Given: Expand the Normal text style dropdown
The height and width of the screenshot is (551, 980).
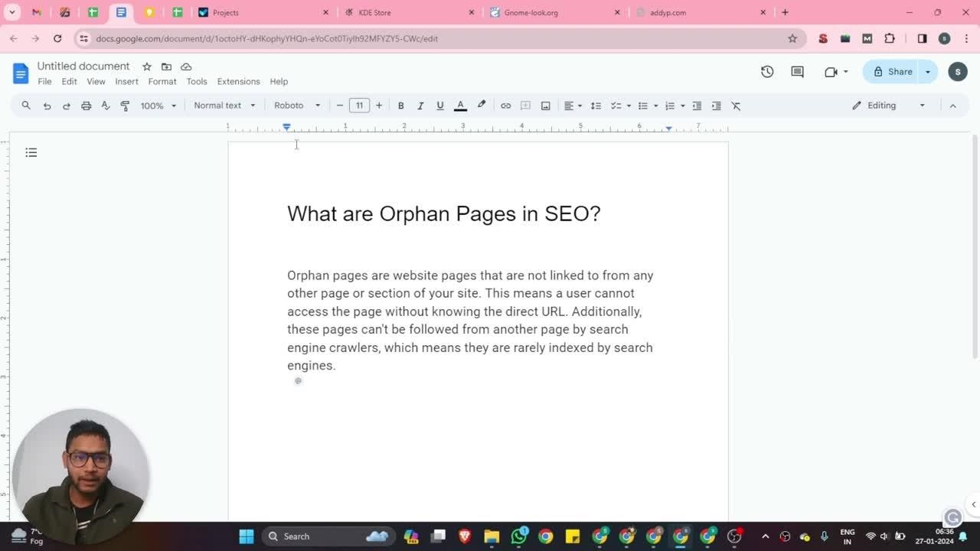Looking at the screenshot, I should pyautogui.click(x=224, y=106).
